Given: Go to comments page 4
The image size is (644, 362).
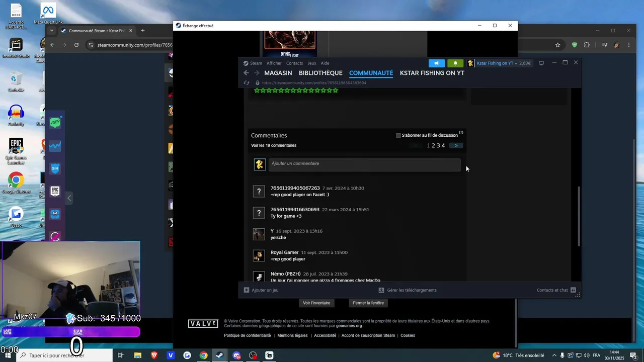Looking at the screenshot, I should coord(443,146).
